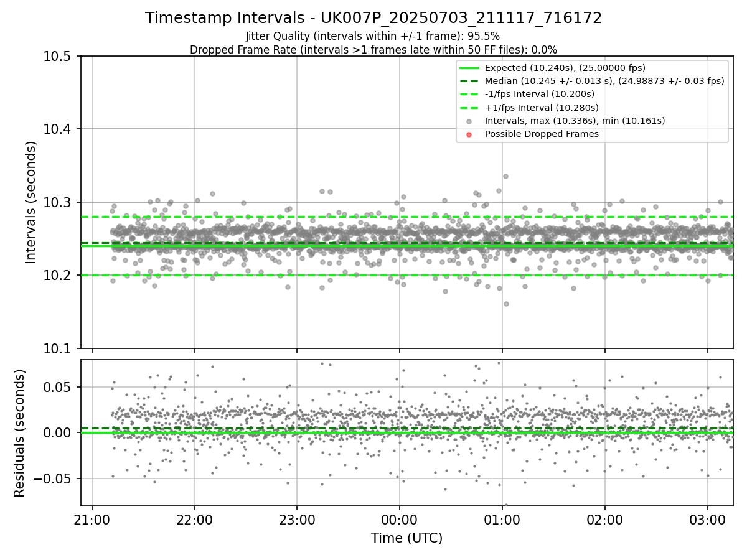The image size is (747, 560).
Task: Select legend entry "+1/fps Interval (10.280s)"
Action: (542, 107)
